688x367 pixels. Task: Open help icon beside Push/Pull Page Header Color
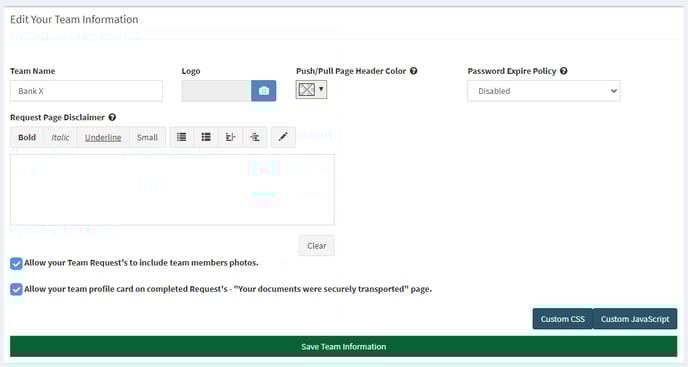point(413,71)
